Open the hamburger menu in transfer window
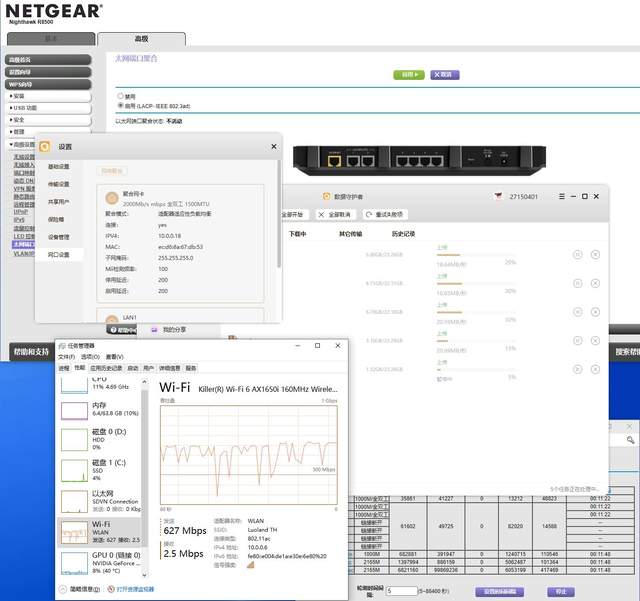Screen dimensions: 640x601 pos(562,196)
